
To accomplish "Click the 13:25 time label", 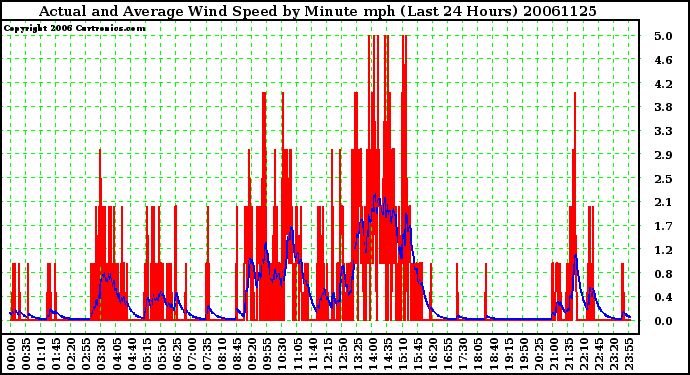I will coord(357,354).
